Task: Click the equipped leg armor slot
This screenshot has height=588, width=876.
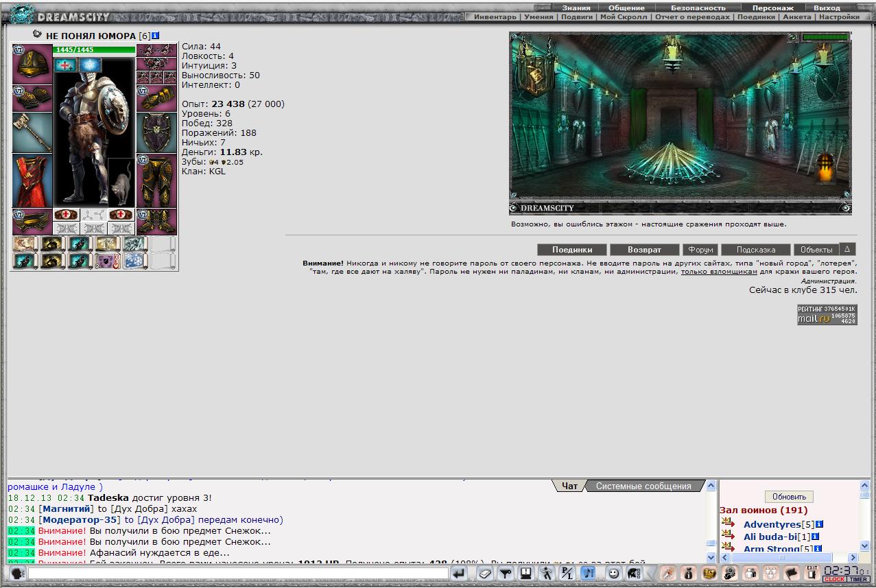Action: [x=156, y=180]
